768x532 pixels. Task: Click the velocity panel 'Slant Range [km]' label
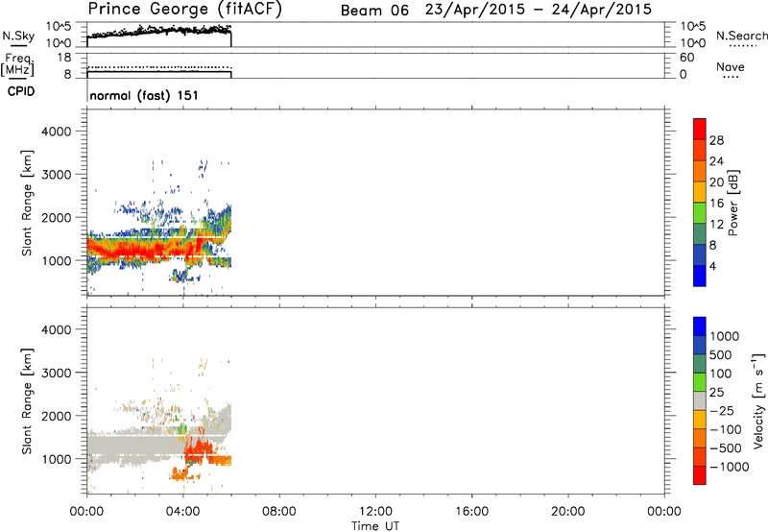pyautogui.click(x=27, y=401)
